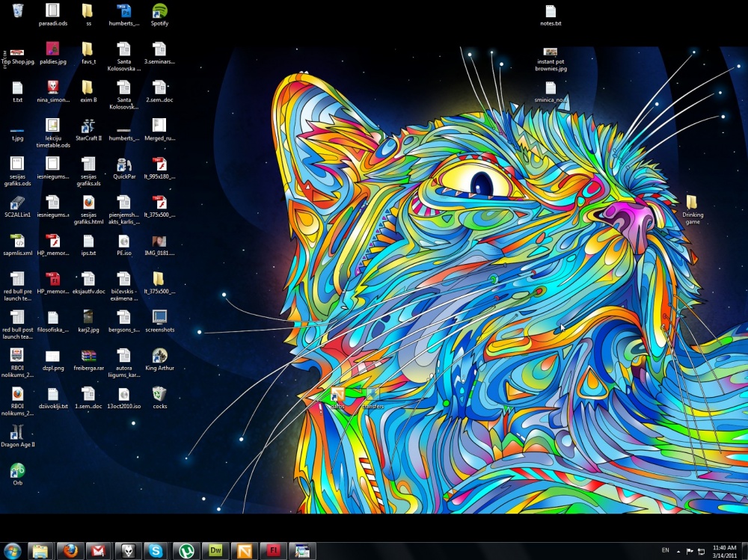Select the t.jpg image icon
The image size is (748, 560).
tap(17, 130)
